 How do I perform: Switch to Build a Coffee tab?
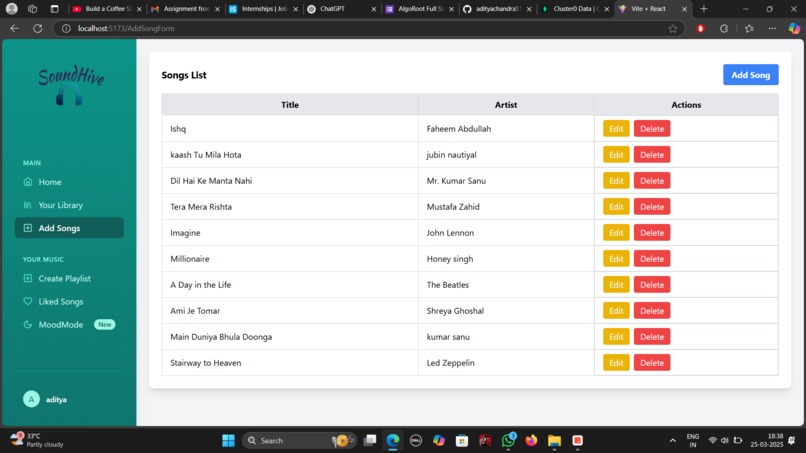point(107,9)
